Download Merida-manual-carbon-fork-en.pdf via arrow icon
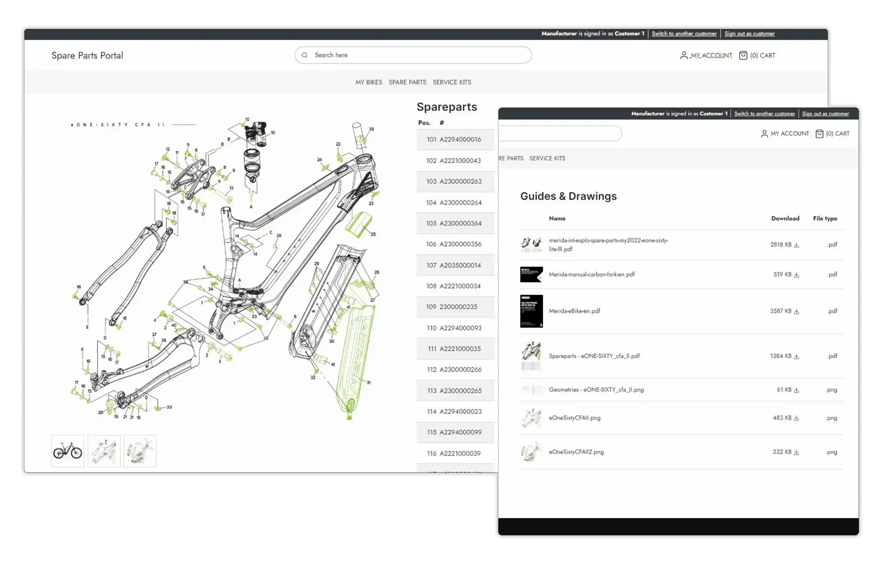882x588 pixels. (x=797, y=275)
